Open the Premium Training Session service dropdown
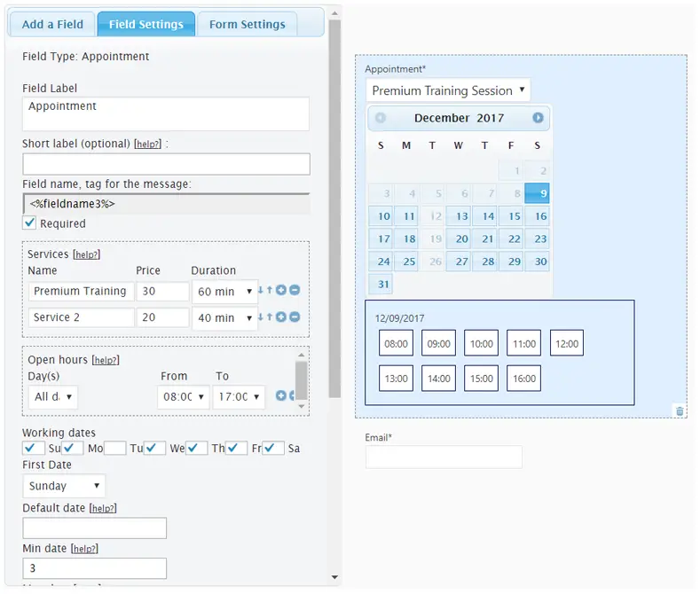 (448, 90)
